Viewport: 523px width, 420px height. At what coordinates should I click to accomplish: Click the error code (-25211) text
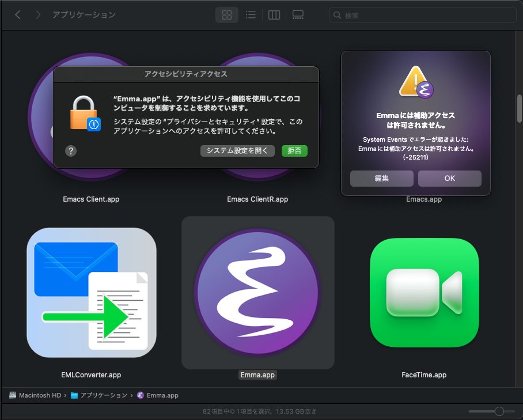click(x=416, y=157)
